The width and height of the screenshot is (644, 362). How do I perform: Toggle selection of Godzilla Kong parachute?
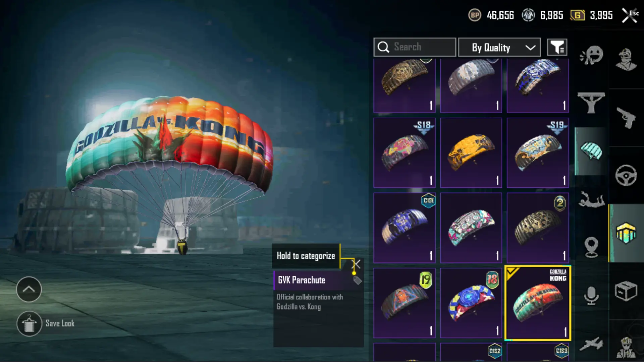pyautogui.click(x=538, y=303)
